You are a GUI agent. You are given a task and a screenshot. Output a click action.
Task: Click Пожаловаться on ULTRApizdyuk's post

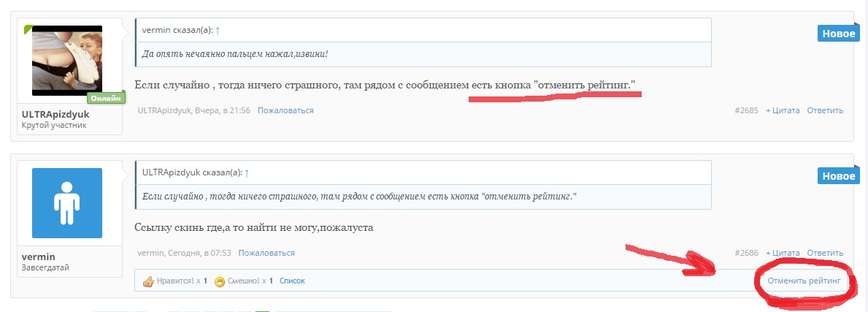285,110
